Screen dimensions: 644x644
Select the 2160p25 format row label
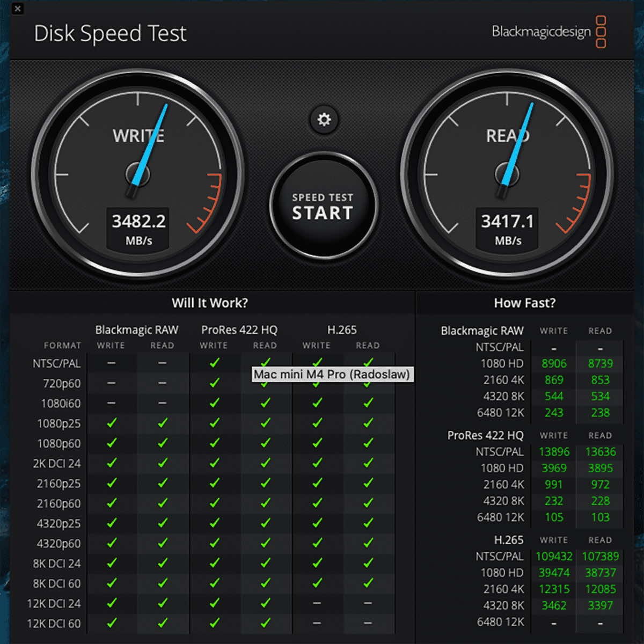coord(58,484)
